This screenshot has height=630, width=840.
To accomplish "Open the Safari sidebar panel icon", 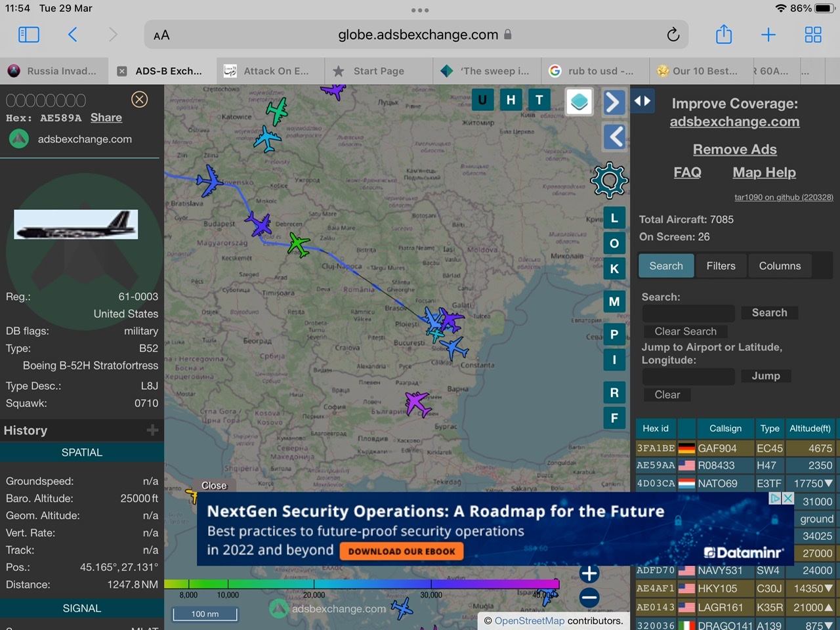I will (29, 35).
